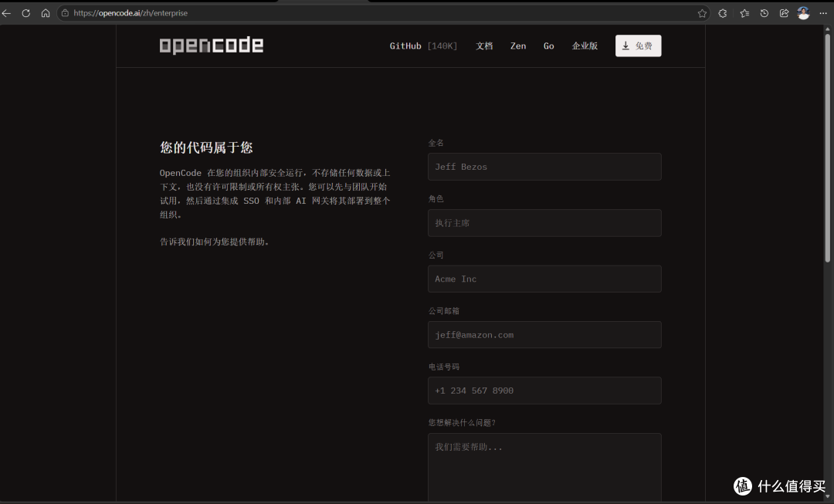
Task: Click the 全名 field label
Action: pos(436,143)
